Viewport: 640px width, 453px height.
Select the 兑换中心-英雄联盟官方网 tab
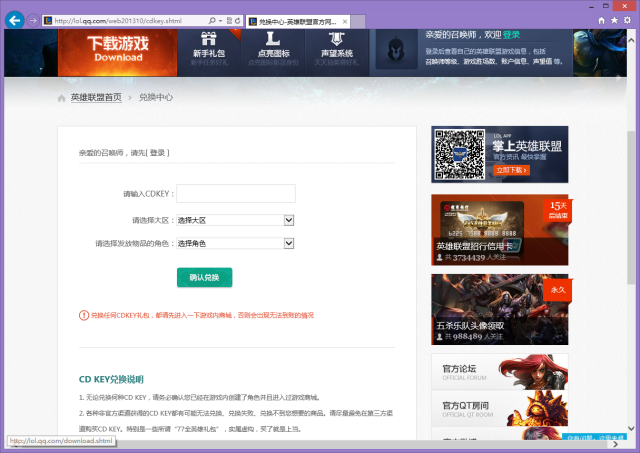pos(298,22)
